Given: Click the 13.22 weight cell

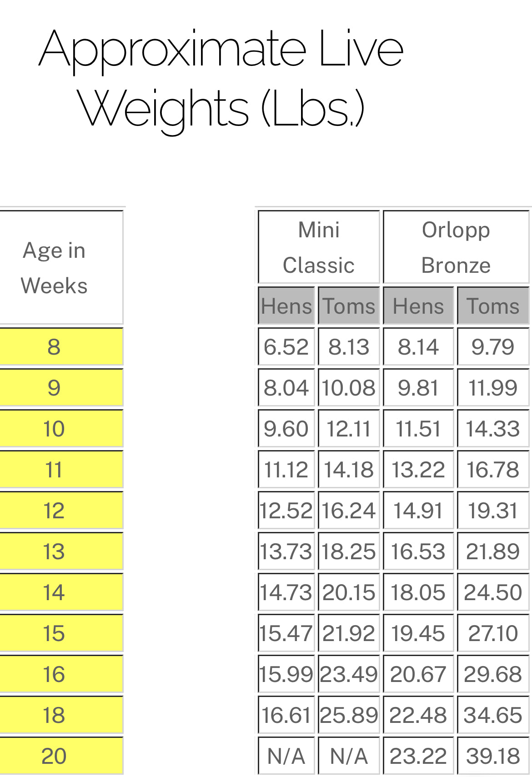Looking at the screenshot, I should point(418,470).
